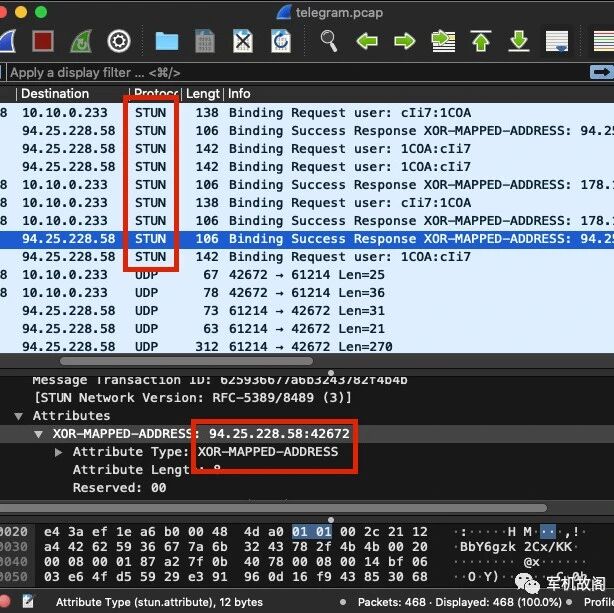Click the green zoom window button
614x613 pixels.
point(41,12)
